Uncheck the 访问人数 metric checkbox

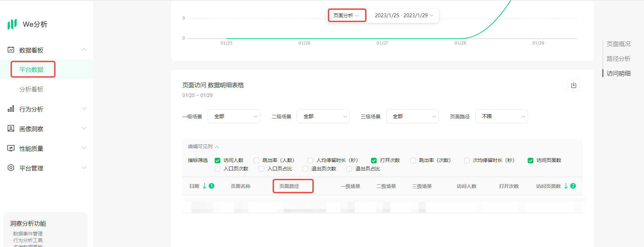click(217, 161)
